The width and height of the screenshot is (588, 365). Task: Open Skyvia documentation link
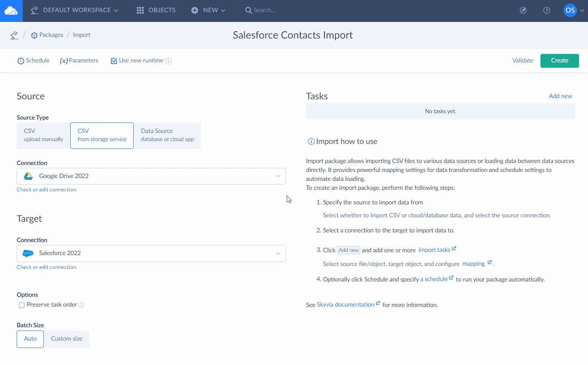tap(346, 305)
